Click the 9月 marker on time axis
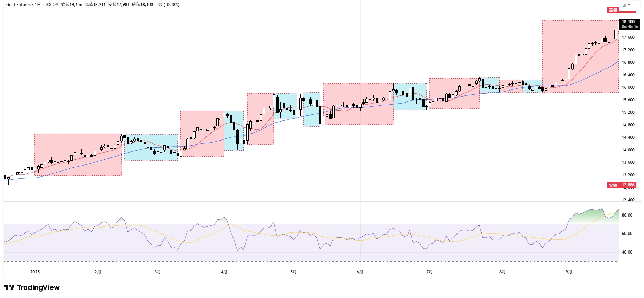 point(569,272)
